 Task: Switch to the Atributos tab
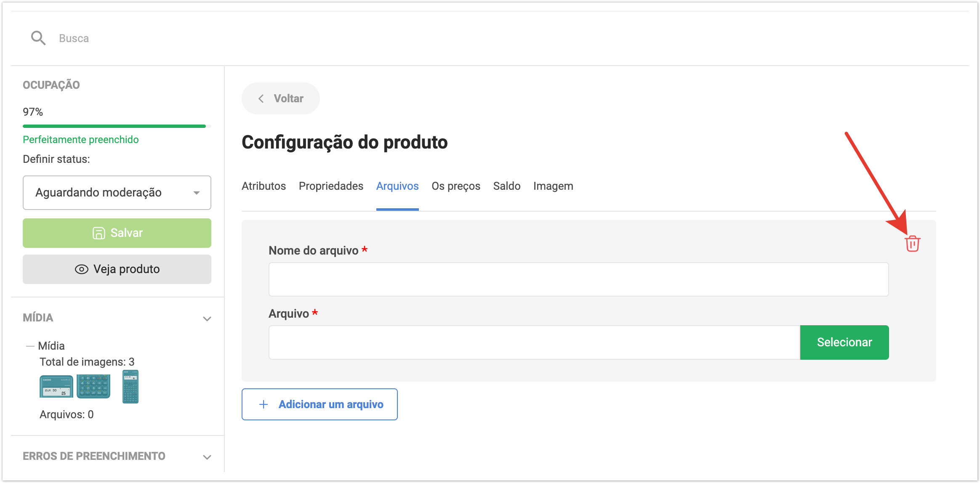click(264, 186)
